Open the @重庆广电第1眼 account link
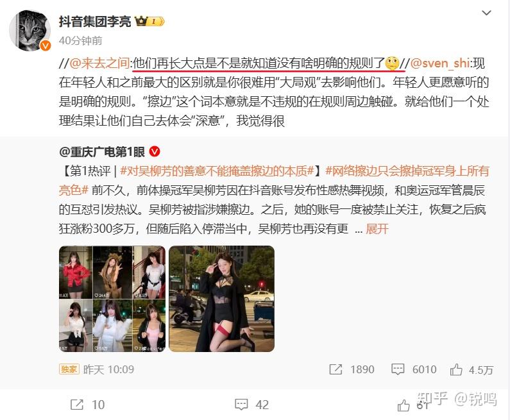Screen dimensions: 510x420 point(102,151)
